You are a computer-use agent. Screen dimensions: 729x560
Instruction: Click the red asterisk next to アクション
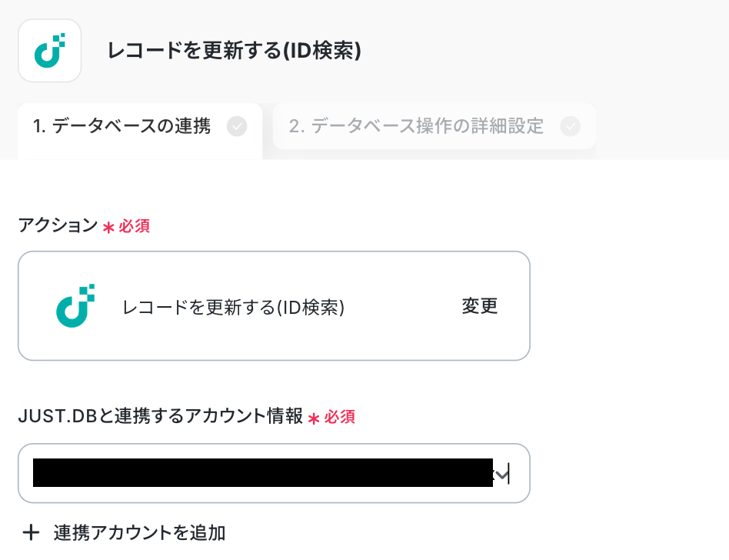tap(108, 227)
